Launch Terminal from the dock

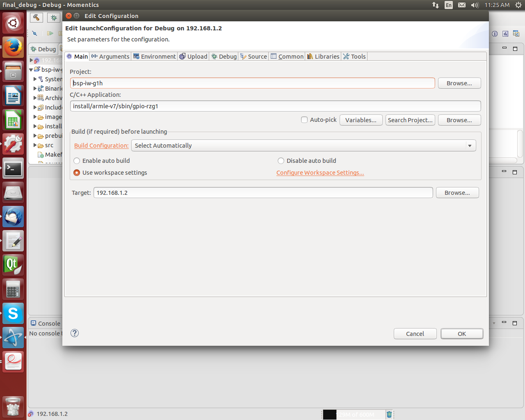(x=13, y=169)
